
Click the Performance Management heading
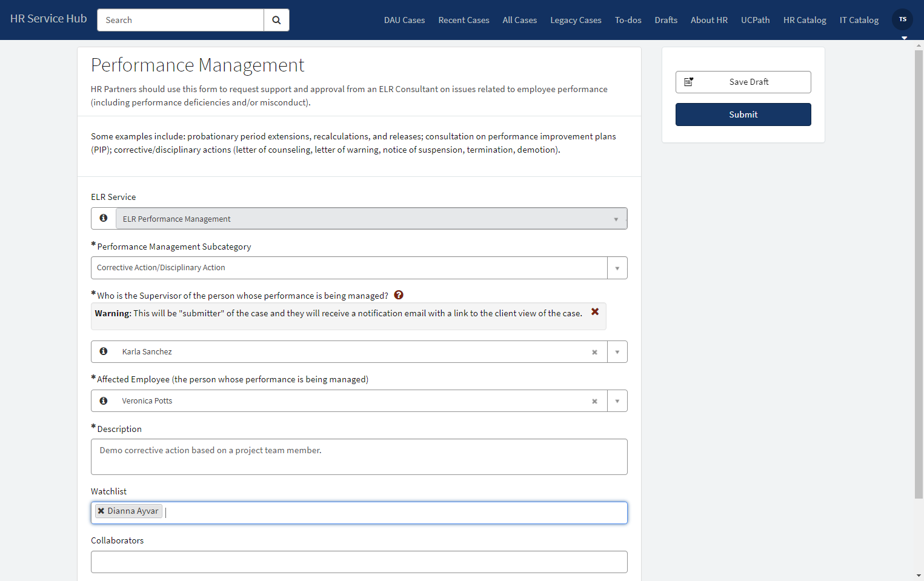pos(198,65)
